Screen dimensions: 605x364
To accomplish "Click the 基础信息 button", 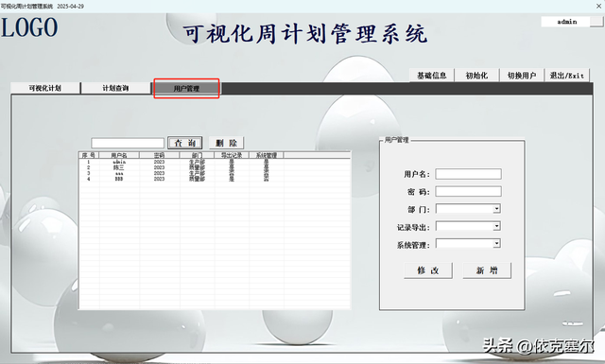I will pos(432,76).
